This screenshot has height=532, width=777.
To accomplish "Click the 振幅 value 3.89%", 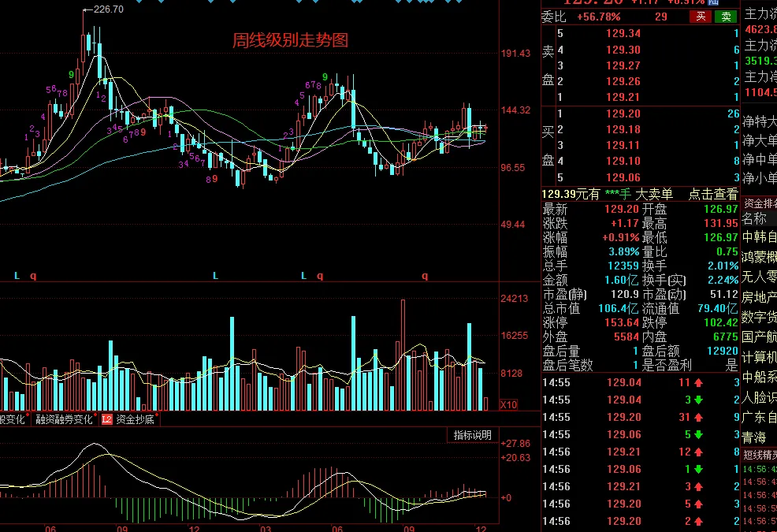I will 624,252.
